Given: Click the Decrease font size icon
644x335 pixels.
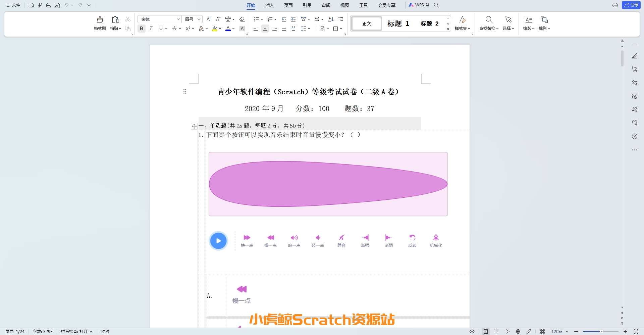Looking at the screenshot, I should point(218,19).
